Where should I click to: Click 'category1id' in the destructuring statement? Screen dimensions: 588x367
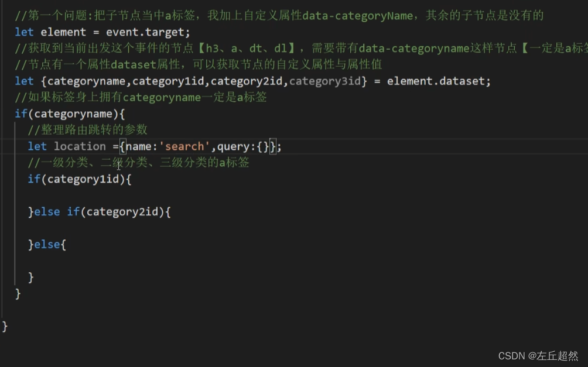click(168, 81)
